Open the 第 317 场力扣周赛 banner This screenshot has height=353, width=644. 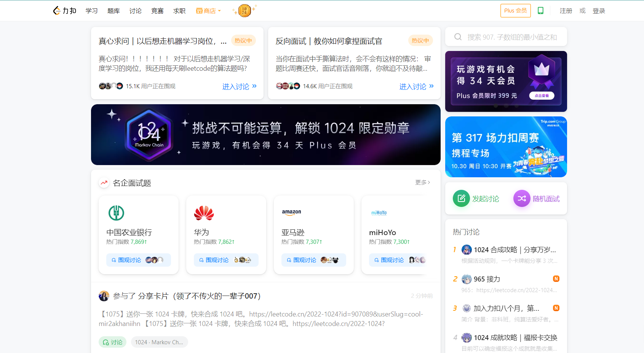point(506,147)
